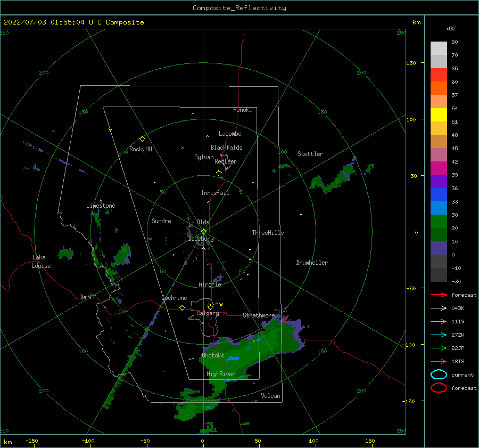Select the magenta 18TS arrow legend entry
Screen dimensions: 479x448
[x=439, y=362]
